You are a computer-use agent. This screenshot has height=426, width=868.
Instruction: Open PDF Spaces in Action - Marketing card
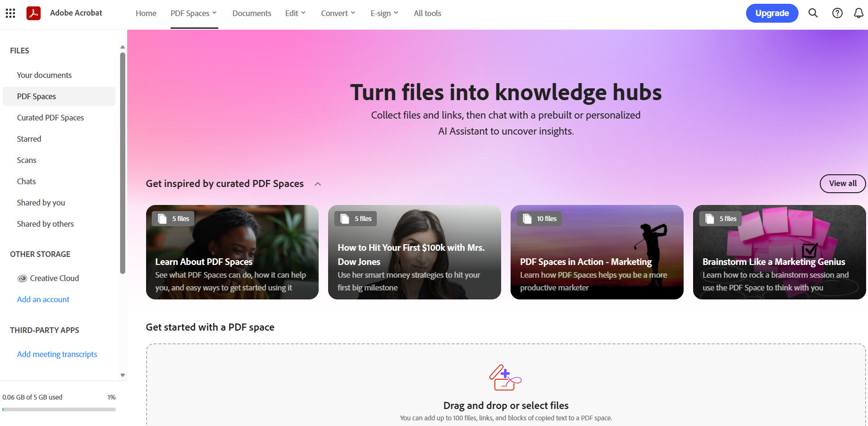(x=597, y=252)
